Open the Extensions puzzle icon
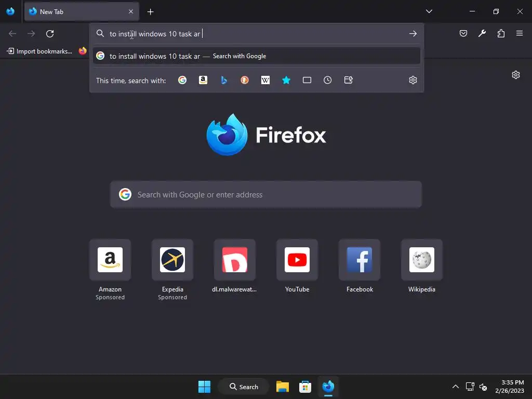532x399 pixels. coord(501,33)
